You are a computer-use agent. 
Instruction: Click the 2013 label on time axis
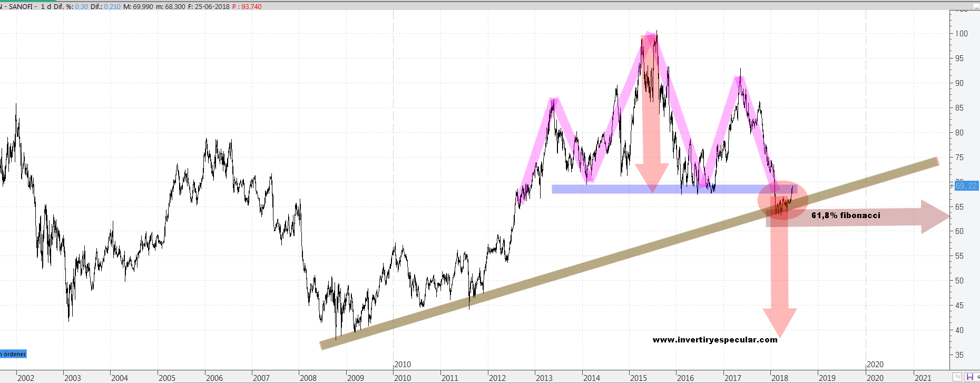544,378
